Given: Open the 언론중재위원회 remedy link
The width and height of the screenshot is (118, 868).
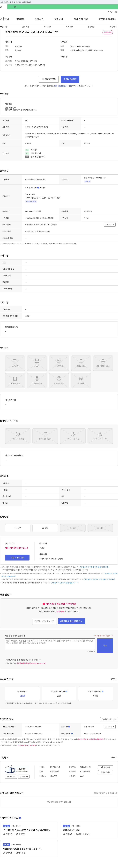Looking at the screenshot, I should [31, 663].
